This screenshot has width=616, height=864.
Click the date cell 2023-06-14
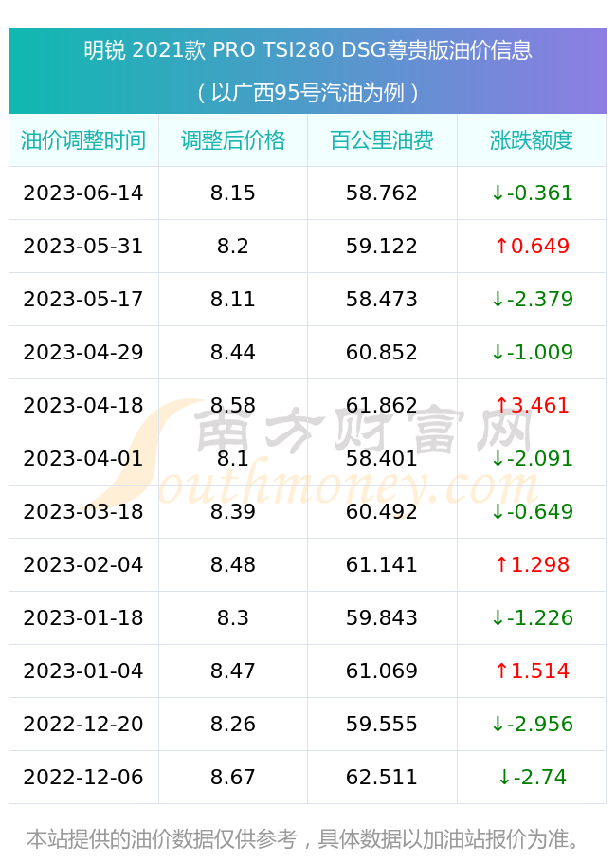83,193
